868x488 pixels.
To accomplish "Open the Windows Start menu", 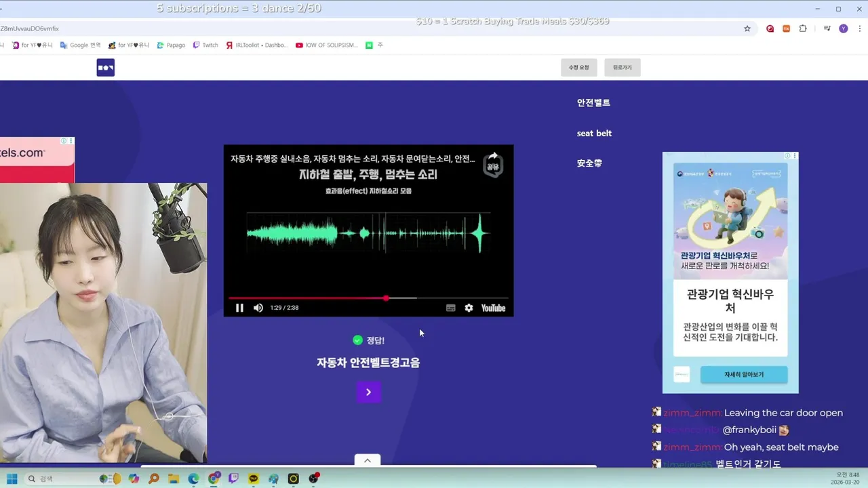I will (12, 479).
